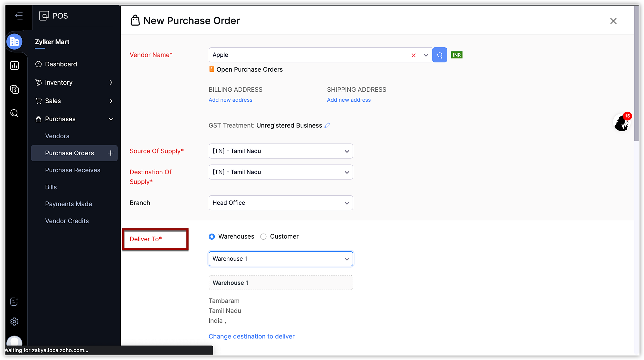Open the global search sidebar icon

[14, 113]
